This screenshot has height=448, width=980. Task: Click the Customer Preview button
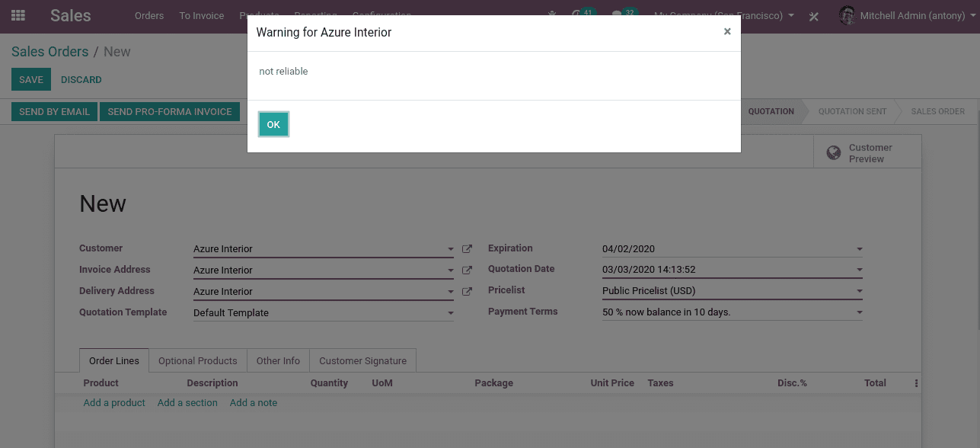[867, 153]
